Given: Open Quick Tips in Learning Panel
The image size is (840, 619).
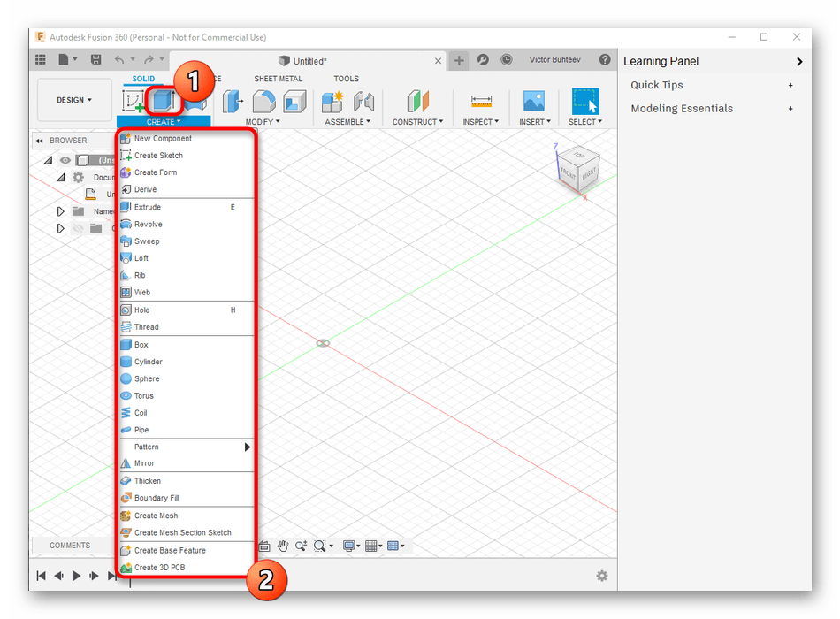Looking at the screenshot, I should pos(657,85).
